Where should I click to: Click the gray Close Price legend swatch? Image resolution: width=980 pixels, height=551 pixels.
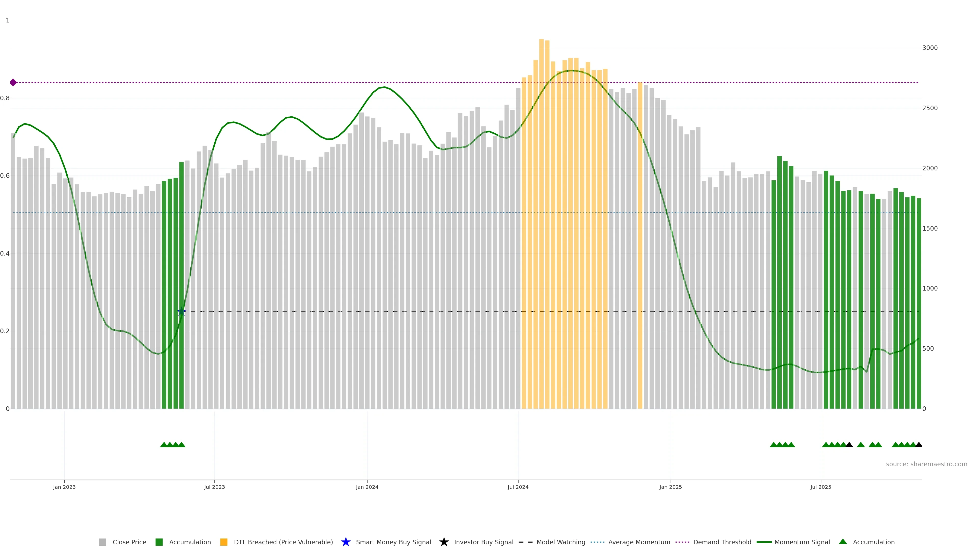pyautogui.click(x=102, y=542)
